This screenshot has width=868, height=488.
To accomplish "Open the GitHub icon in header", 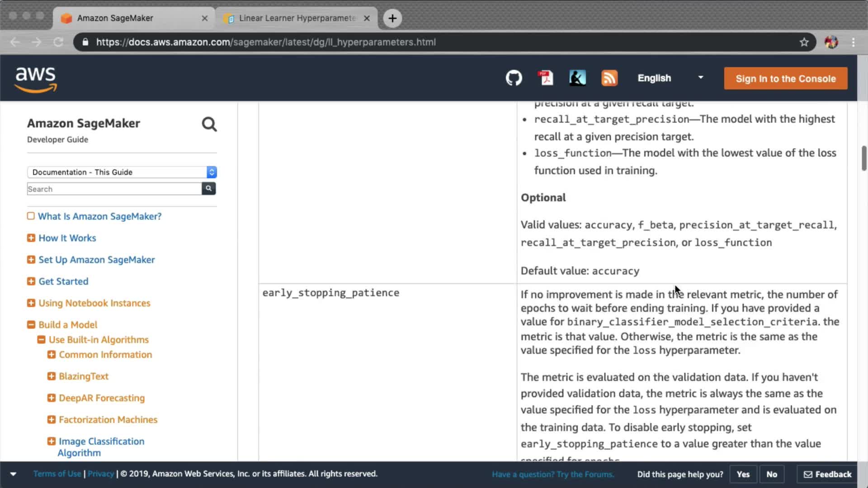I will [514, 78].
